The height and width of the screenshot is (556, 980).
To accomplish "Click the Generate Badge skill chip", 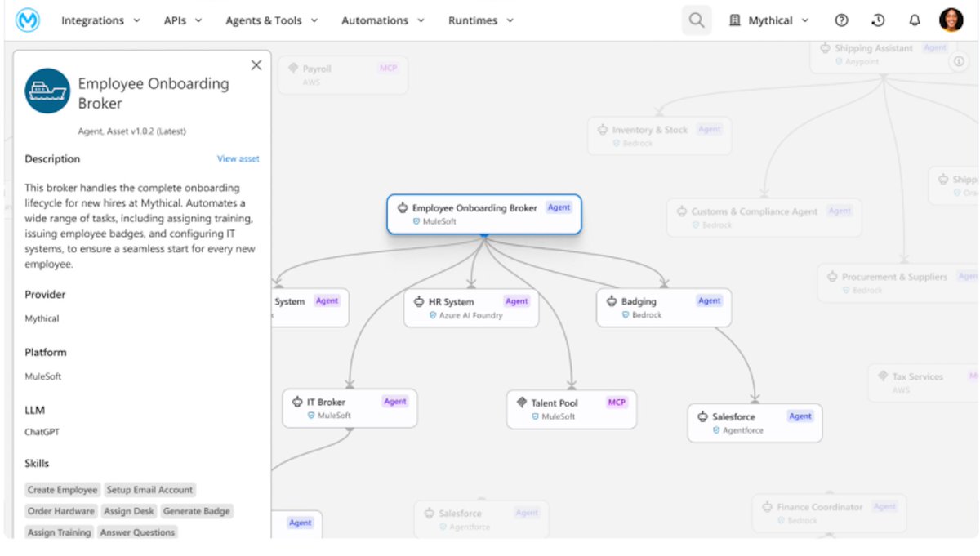I will click(x=197, y=511).
